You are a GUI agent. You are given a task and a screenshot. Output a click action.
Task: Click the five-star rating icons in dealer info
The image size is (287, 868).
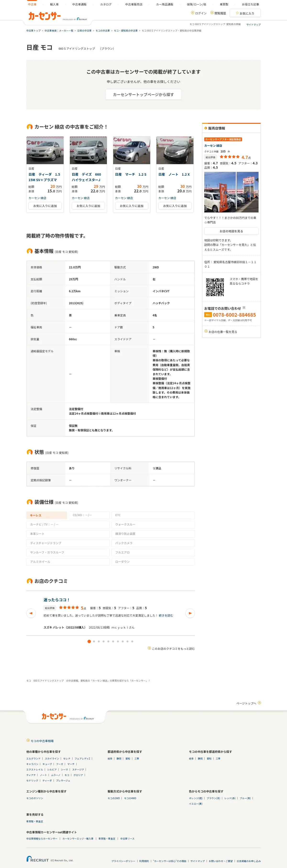click(x=229, y=157)
